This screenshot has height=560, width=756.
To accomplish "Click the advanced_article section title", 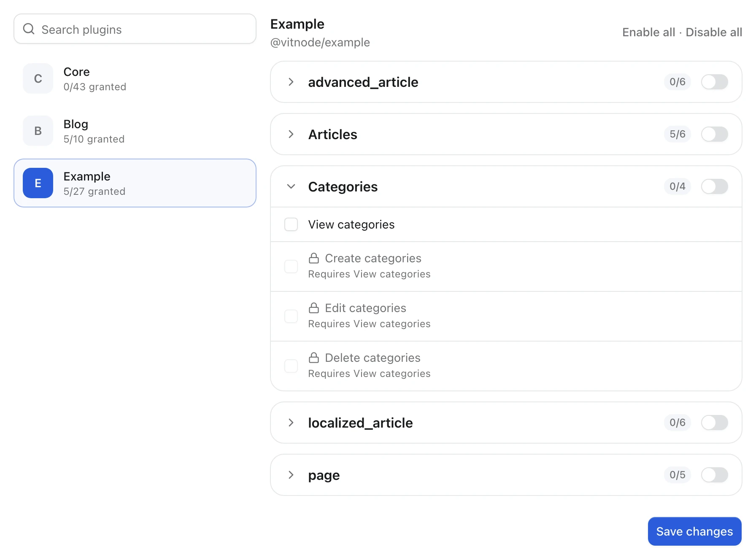I will click(x=363, y=82).
